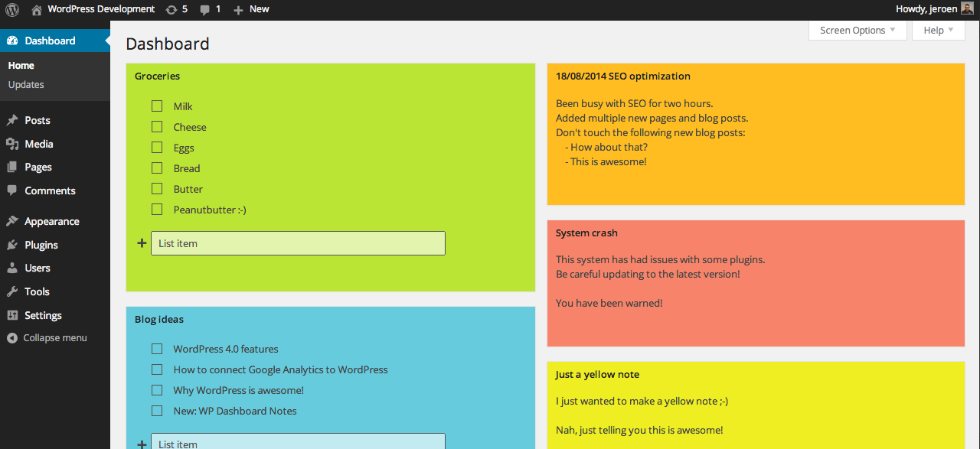Screen dimensions: 980x449
Task: Select the orange SEO optimization note
Action: [x=755, y=134]
